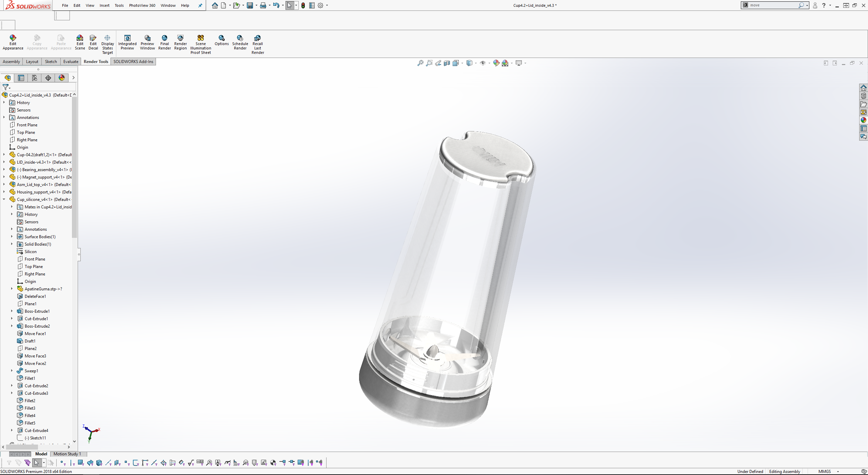The height and width of the screenshot is (475, 868).
Task: Collapse the Cup_silicone_v4 component tree
Action: pos(4,199)
